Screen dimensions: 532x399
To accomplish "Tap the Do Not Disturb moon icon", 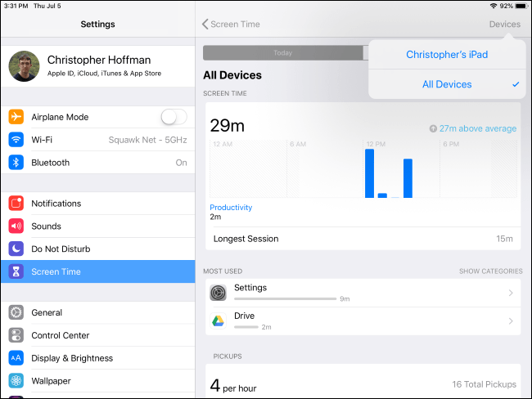I will 16,249.
